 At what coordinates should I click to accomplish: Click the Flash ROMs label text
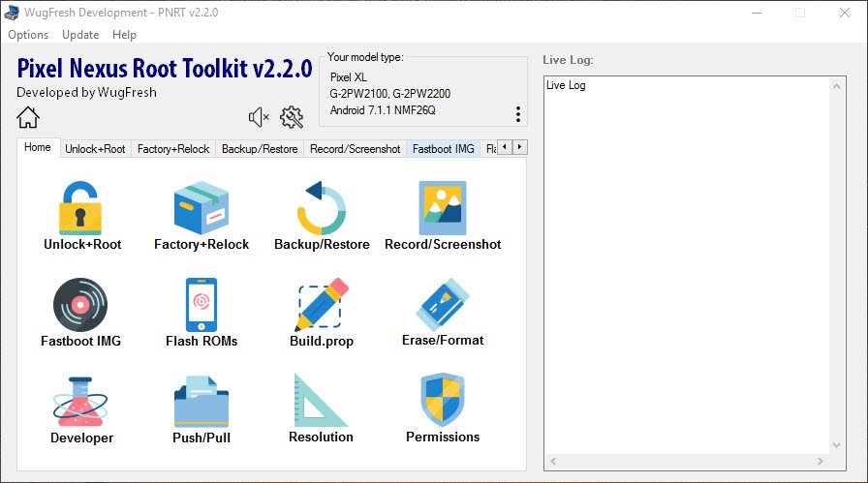pyautogui.click(x=201, y=341)
